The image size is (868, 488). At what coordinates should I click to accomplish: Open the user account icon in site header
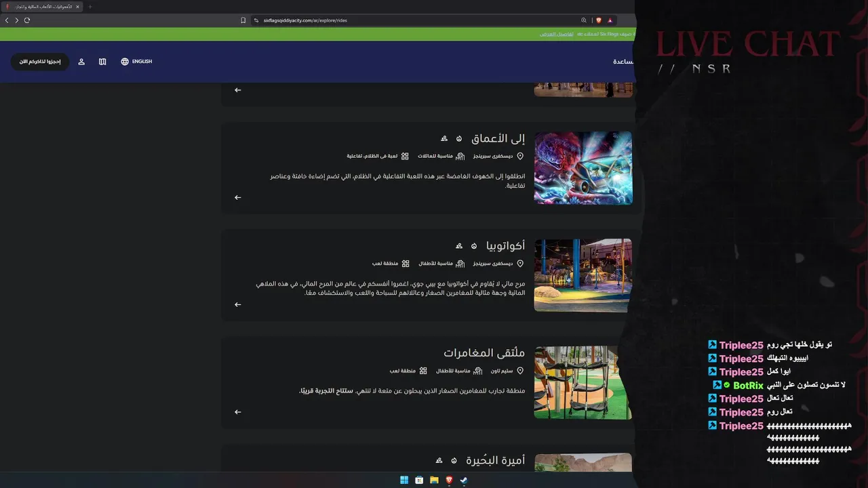click(81, 62)
